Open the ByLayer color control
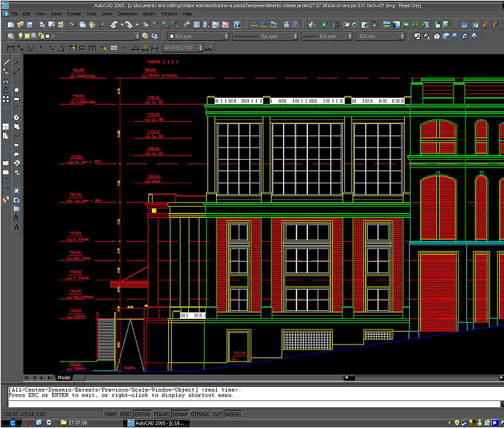Screen dimensions: 504x428 pos(198,36)
